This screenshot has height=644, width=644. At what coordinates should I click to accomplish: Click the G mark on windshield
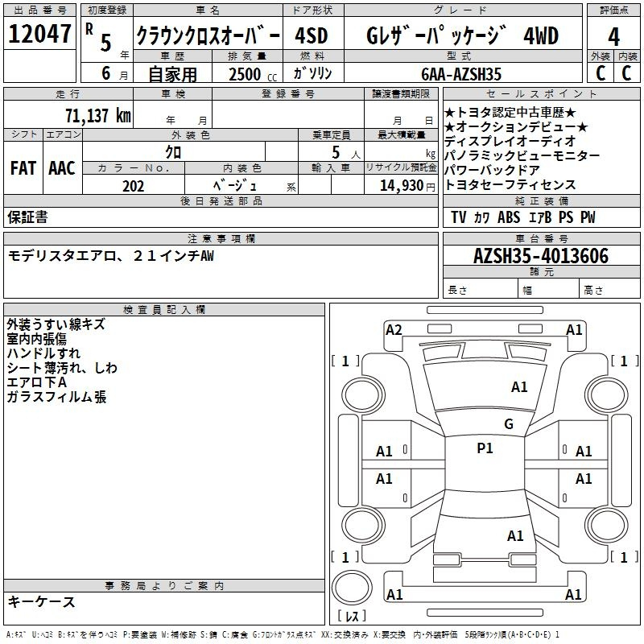click(x=509, y=424)
